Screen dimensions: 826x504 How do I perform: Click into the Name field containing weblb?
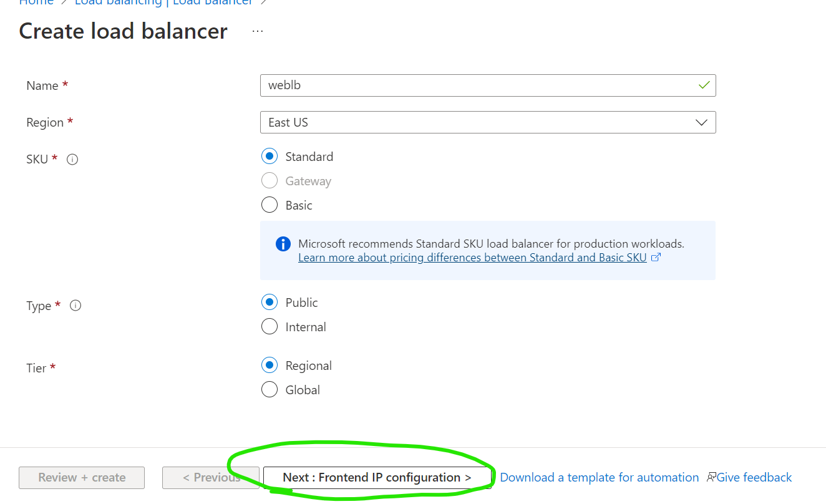[x=488, y=85]
